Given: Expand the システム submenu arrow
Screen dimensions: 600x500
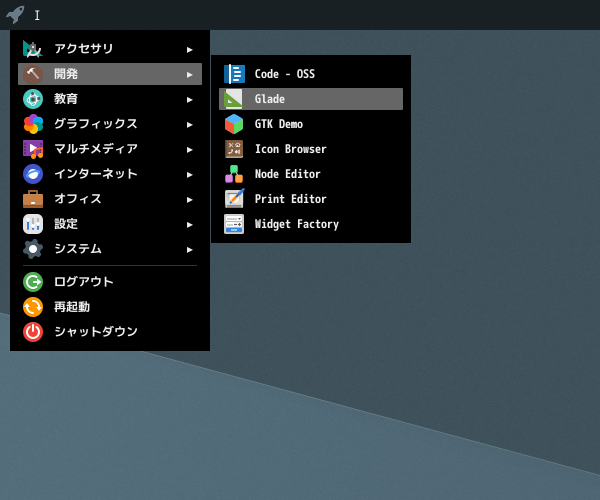Looking at the screenshot, I should click(x=189, y=250).
